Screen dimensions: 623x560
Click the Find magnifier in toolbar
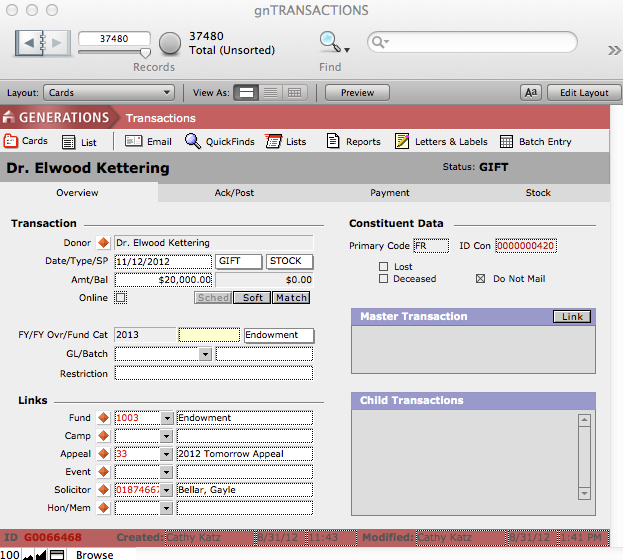(329, 42)
